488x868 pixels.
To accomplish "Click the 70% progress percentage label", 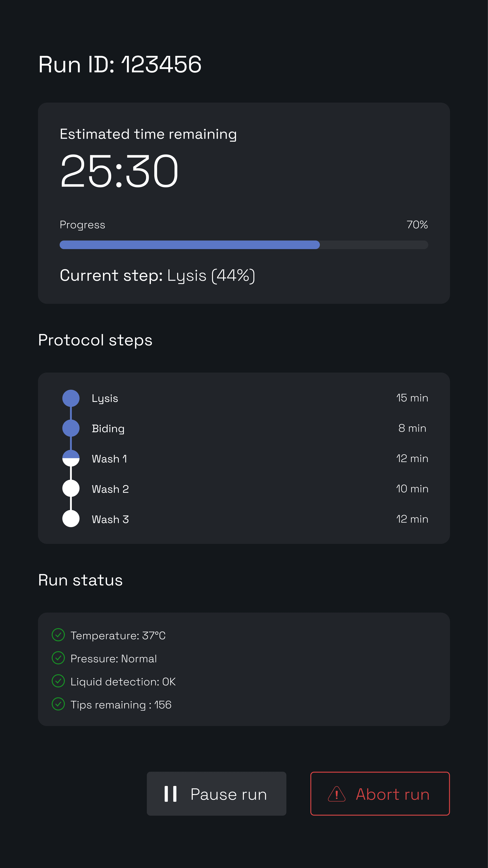I will pos(417,225).
